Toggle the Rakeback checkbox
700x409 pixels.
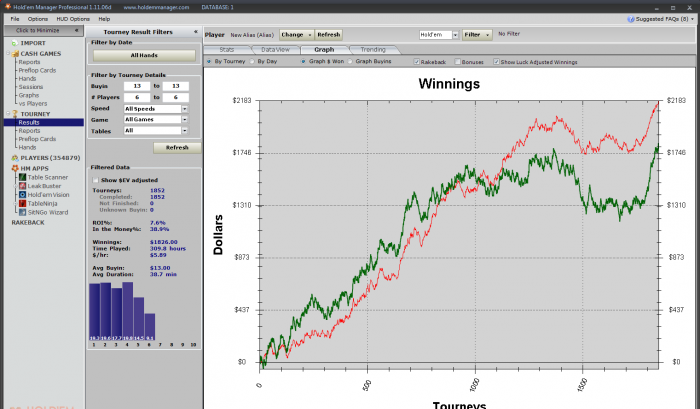(x=417, y=62)
